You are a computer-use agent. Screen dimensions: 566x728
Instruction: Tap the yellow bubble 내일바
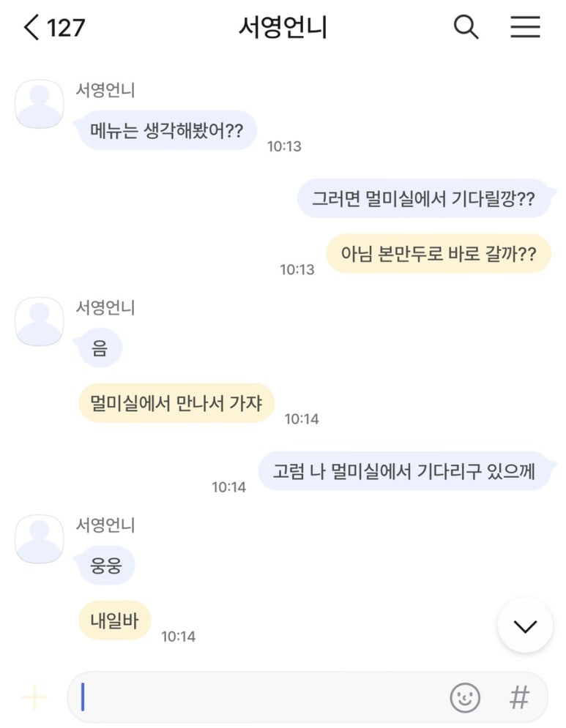pyautogui.click(x=115, y=620)
